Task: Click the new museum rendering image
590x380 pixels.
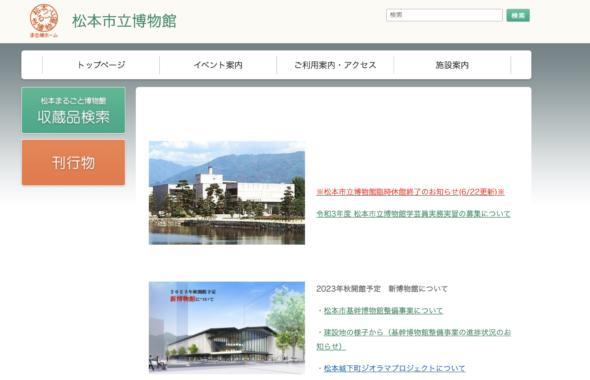Action: coord(227,328)
